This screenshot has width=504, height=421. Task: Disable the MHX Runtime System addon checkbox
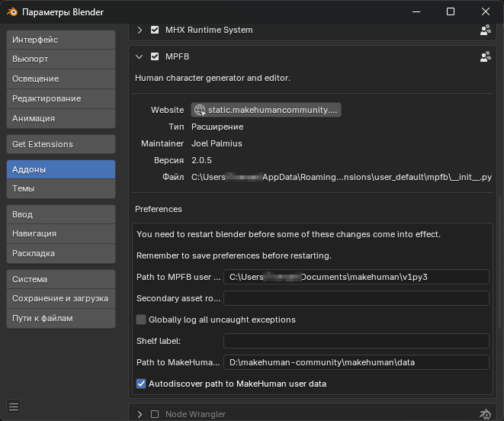155,30
